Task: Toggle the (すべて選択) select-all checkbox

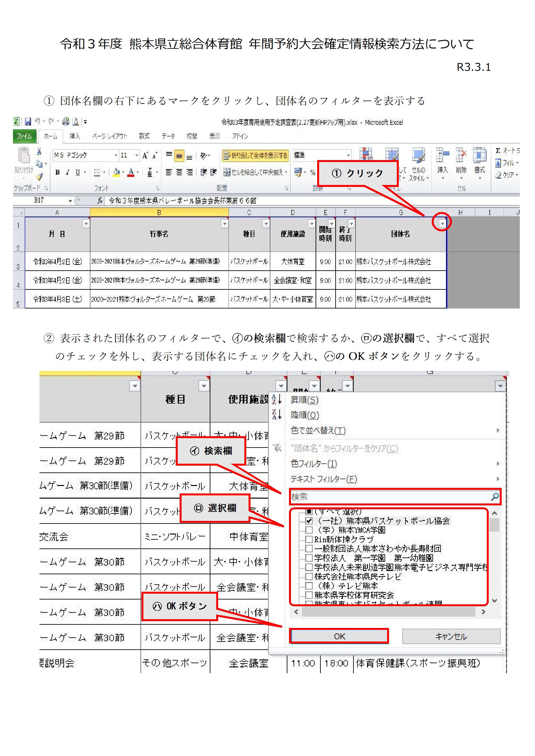Action: [x=309, y=512]
